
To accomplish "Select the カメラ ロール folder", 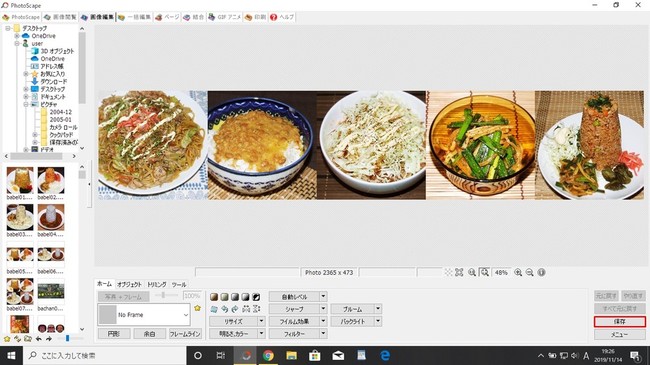I will [63, 127].
